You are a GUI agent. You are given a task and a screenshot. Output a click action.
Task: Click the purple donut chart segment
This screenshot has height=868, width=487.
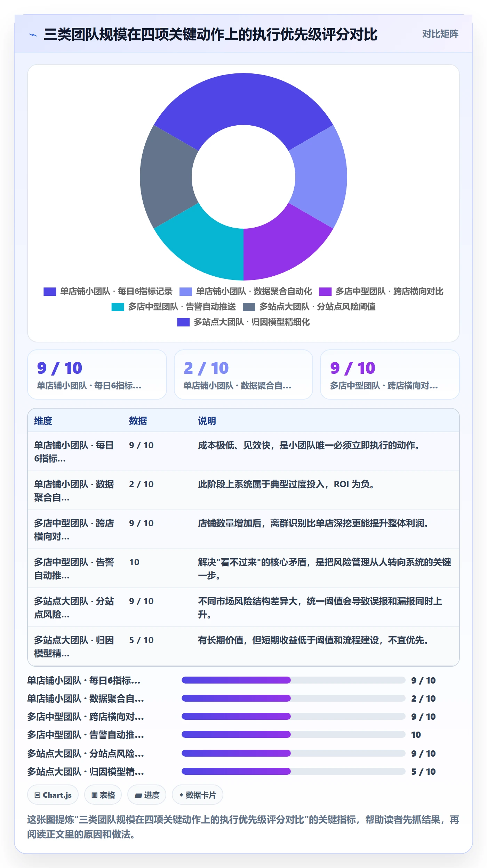tap(282, 244)
